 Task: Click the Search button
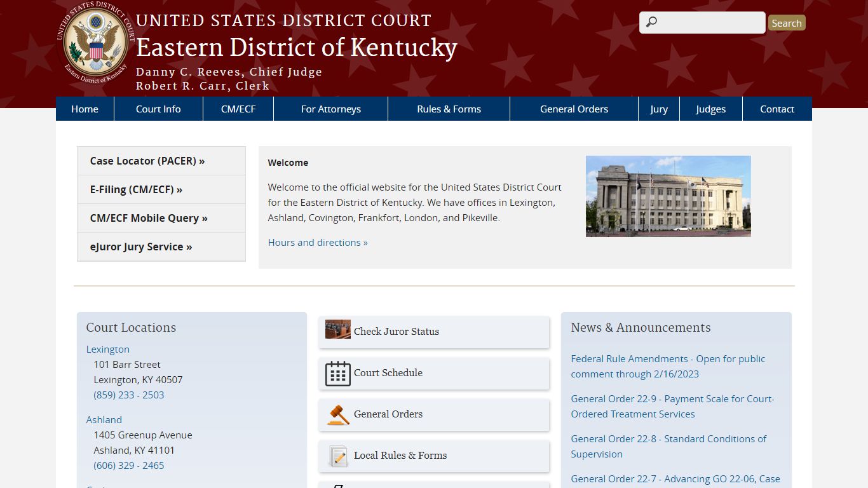(787, 23)
